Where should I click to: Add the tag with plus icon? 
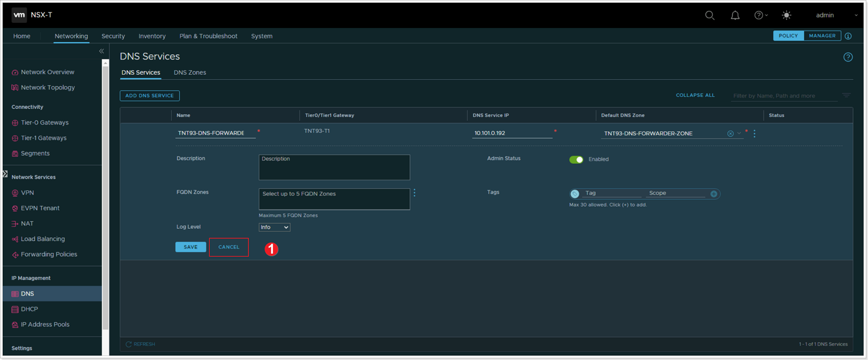[713, 194]
